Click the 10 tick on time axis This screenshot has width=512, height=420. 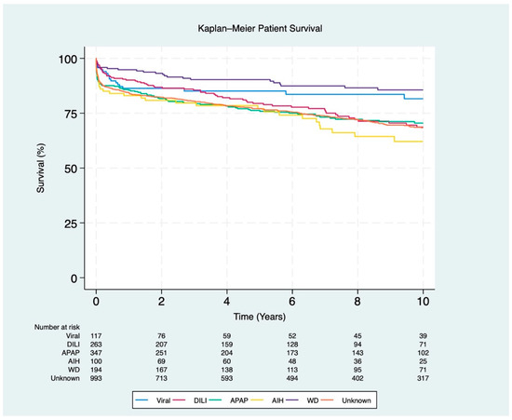click(424, 301)
